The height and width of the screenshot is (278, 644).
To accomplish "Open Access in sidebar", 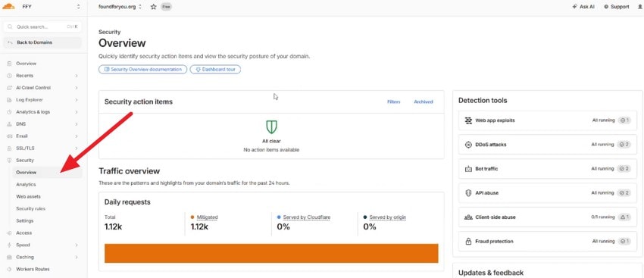I will (23, 233).
